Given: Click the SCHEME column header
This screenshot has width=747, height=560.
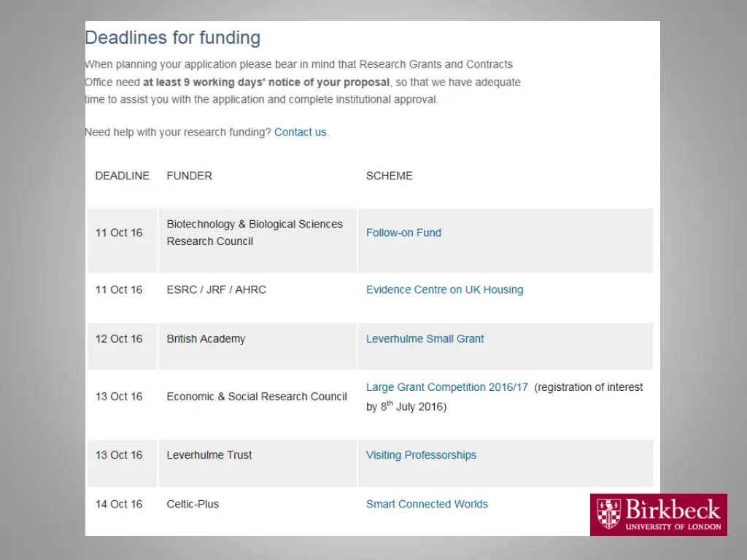Looking at the screenshot, I should click(x=390, y=176).
